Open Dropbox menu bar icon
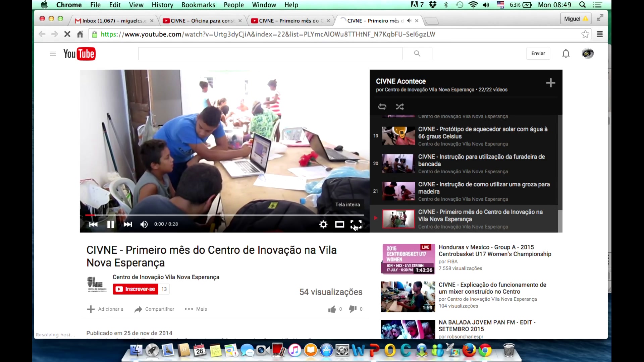The image size is (644, 362). point(433,5)
